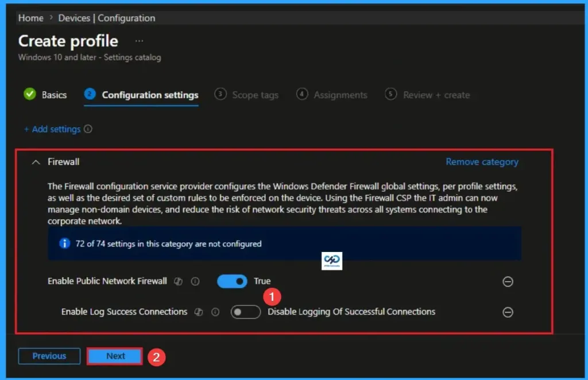The image size is (588, 380).
Task: Click the Next button
Action: tap(114, 356)
